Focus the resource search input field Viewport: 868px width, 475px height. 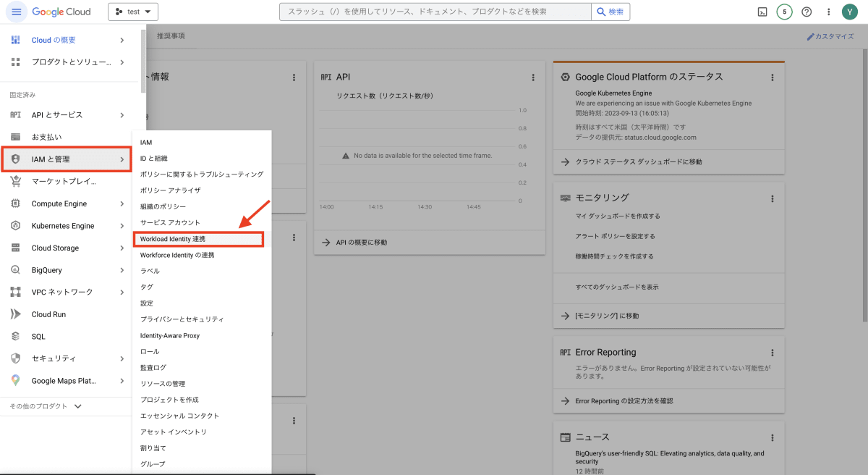click(x=435, y=12)
